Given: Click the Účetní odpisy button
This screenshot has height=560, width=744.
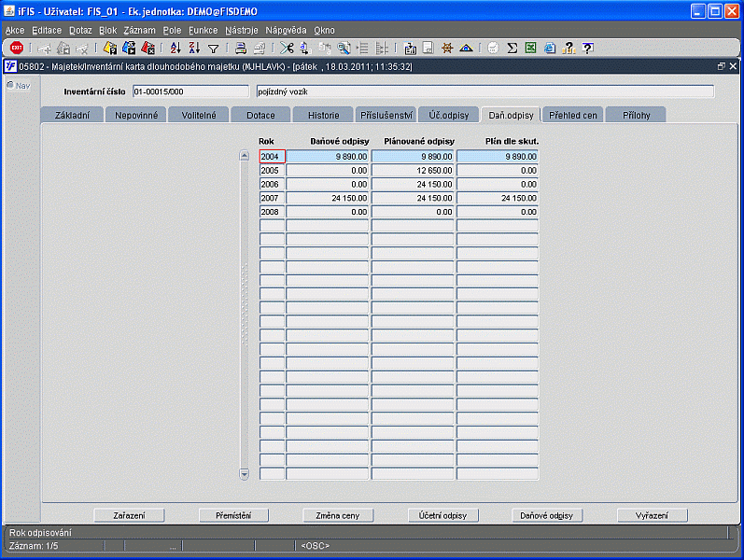Looking at the screenshot, I should coord(442,515).
